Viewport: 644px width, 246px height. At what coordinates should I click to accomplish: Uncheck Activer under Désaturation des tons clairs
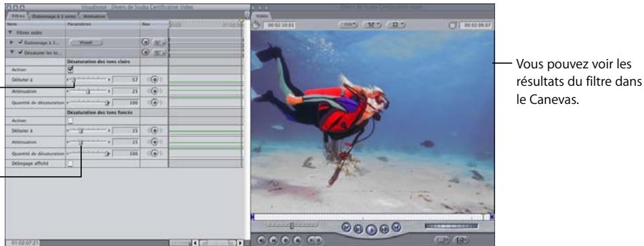coord(70,70)
